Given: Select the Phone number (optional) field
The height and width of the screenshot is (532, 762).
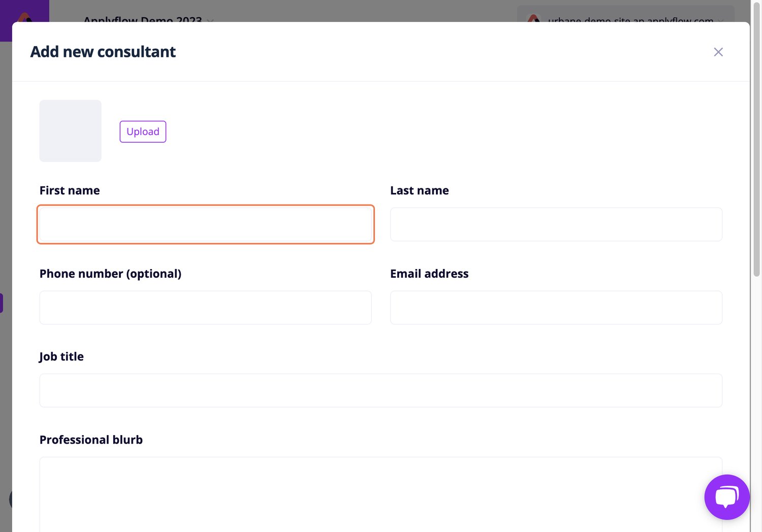Looking at the screenshot, I should (206, 308).
